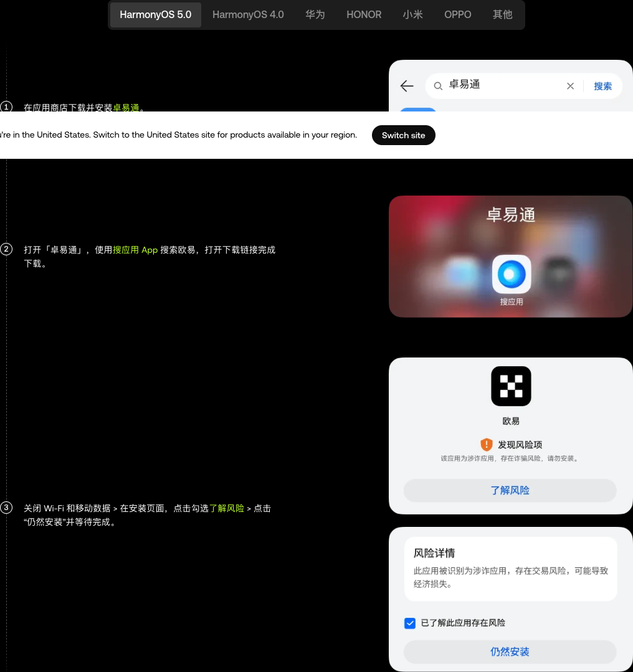Click the 卓易通 title in blurred screenshot
Viewport: 633px width, 672px height.
point(510,214)
